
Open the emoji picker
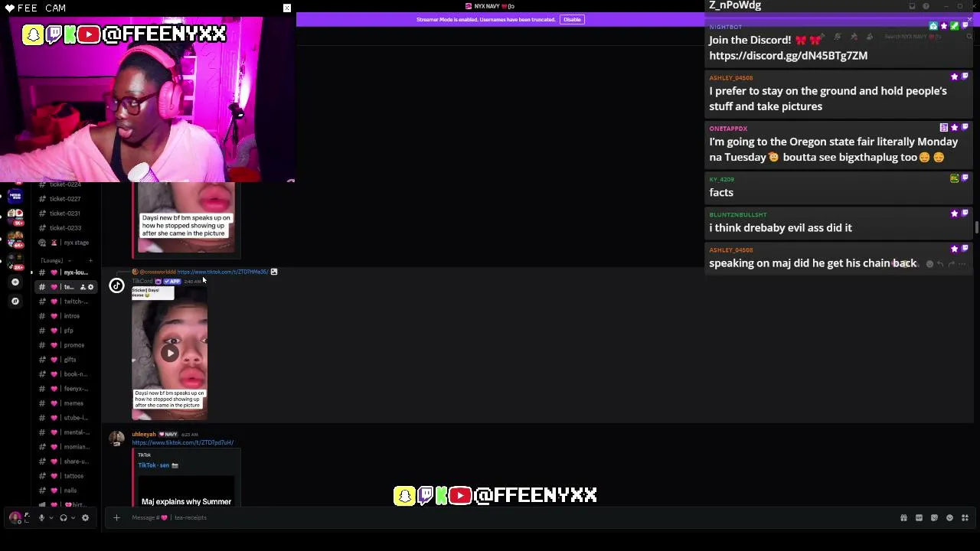point(949,517)
